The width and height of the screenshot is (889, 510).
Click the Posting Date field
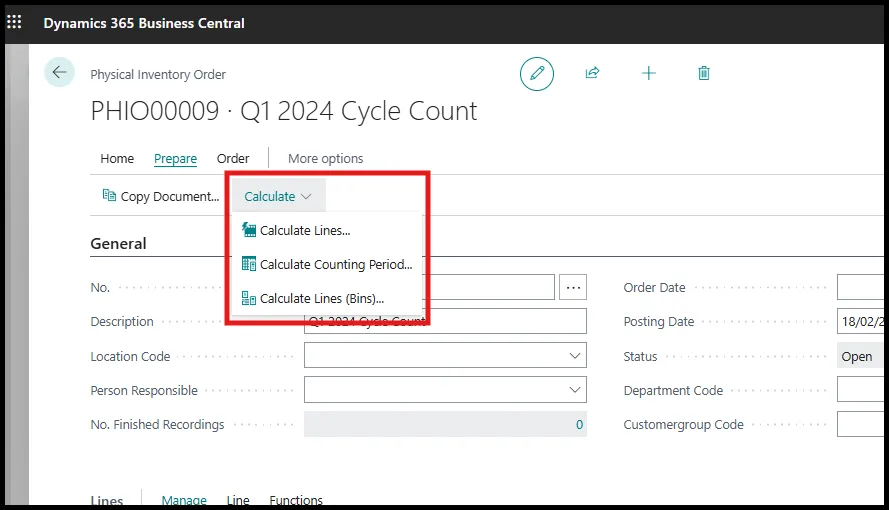860,321
